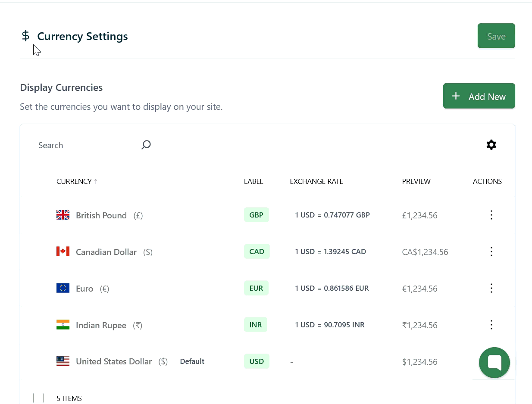Click the USD label badge
532x404 pixels.
257,361
